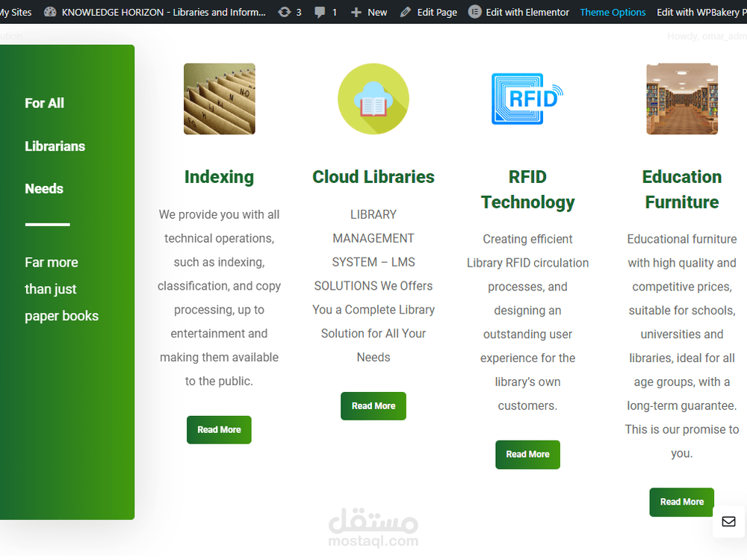Click Read More under RFID Technology
This screenshot has height=560, width=747.
click(x=527, y=454)
